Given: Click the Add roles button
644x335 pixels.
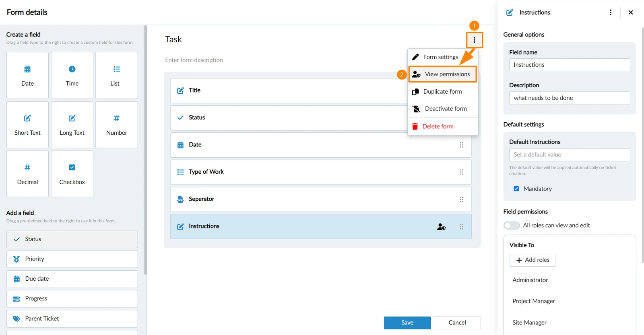Looking at the screenshot, I should coord(533,260).
